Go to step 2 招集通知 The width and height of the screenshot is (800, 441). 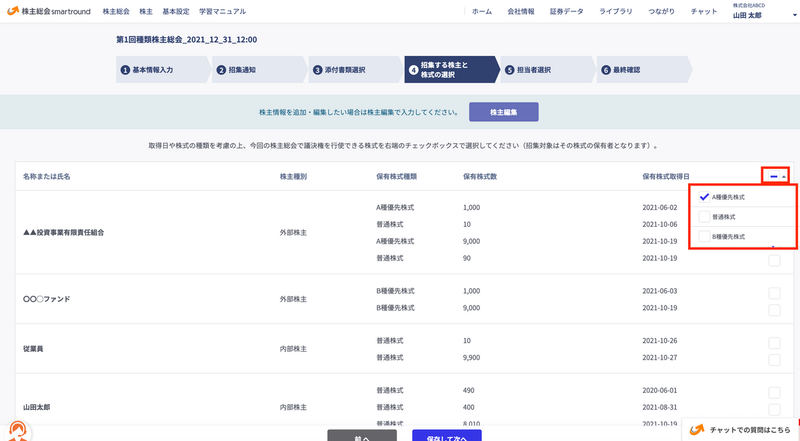pos(258,69)
